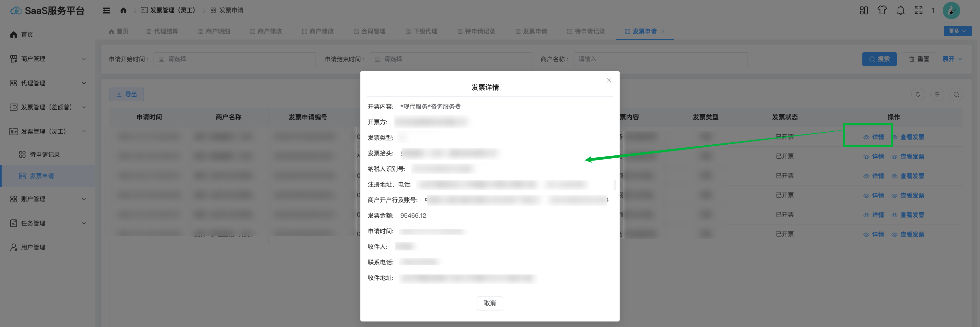
Task: Open the 更多 tabs dropdown
Action: 957,31
